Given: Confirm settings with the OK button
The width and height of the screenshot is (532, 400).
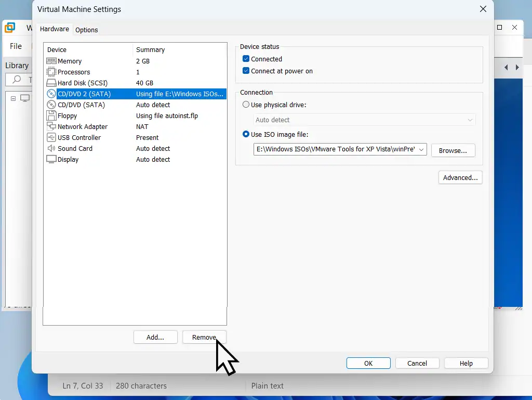Looking at the screenshot, I should [368, 363].
